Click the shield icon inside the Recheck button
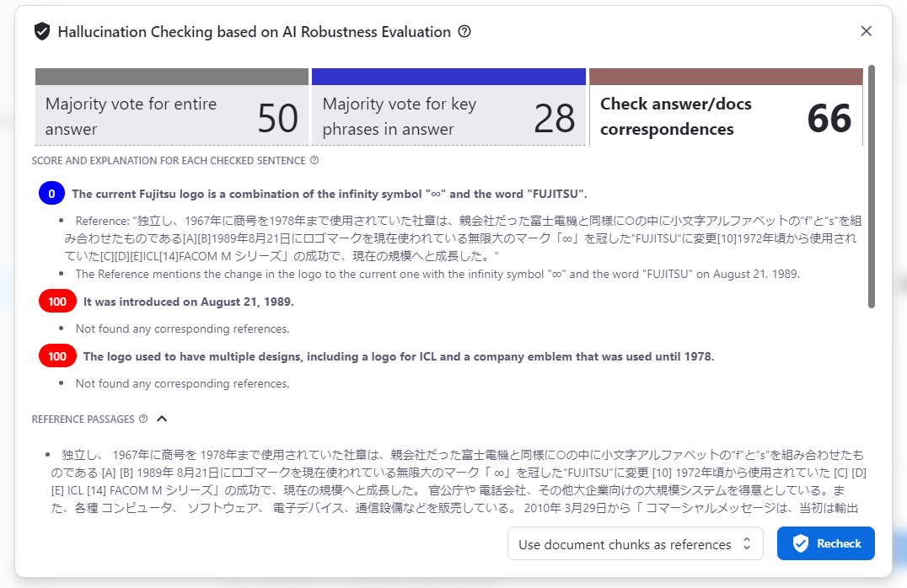The image size is (907, 588). tap(801, 543)
